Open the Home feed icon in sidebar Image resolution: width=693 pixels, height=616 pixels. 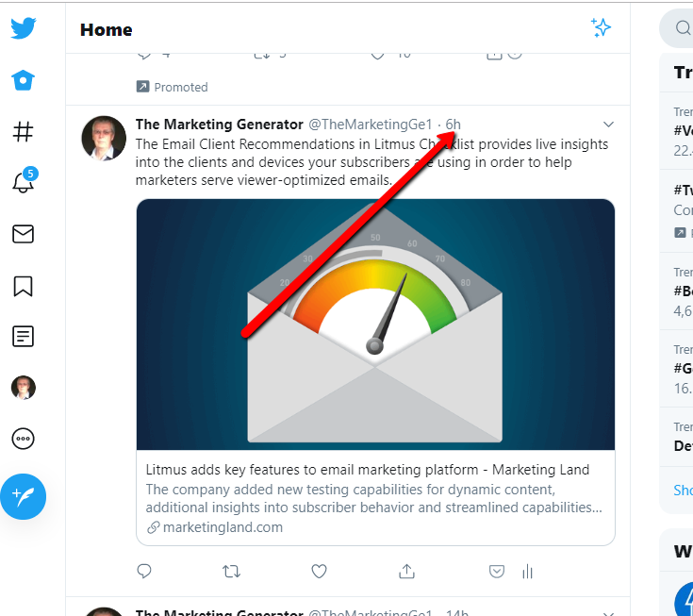coord(23,80)
